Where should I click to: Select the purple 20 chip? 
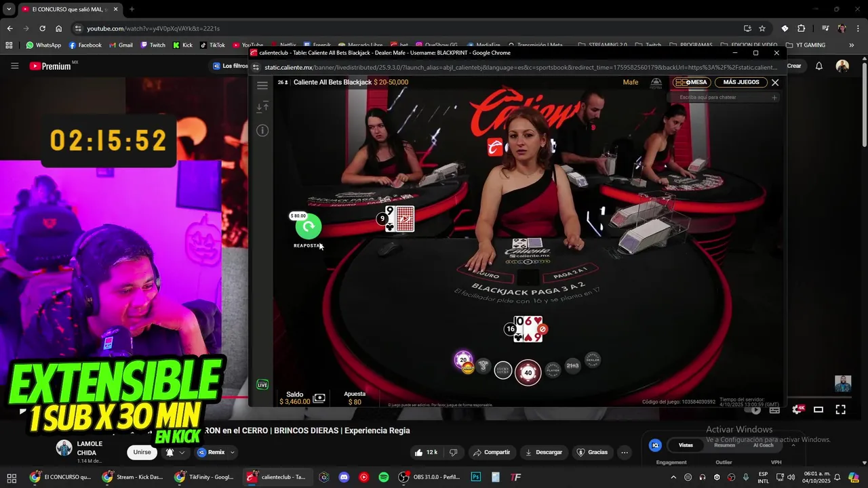pos(464,361)
